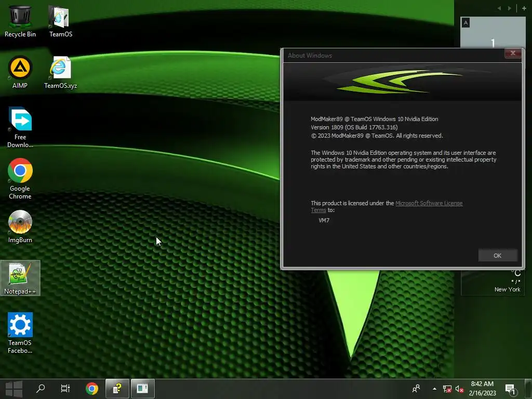This screenshot has width=532, height=399.
Task: Open the Windows Start menu
Action: [x=14, y=389]
